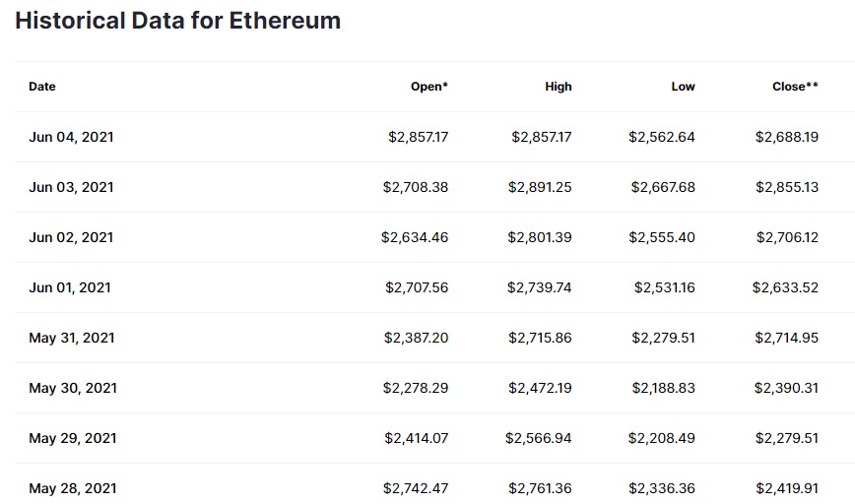Screen dimensions: 855x504
Task: Click the High column header
Action: click(558, 87)
